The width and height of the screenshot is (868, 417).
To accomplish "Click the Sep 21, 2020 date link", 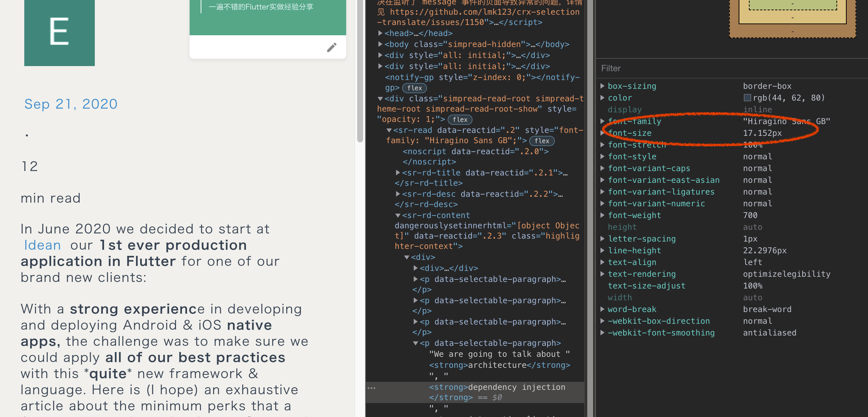I will coord(71,104).
